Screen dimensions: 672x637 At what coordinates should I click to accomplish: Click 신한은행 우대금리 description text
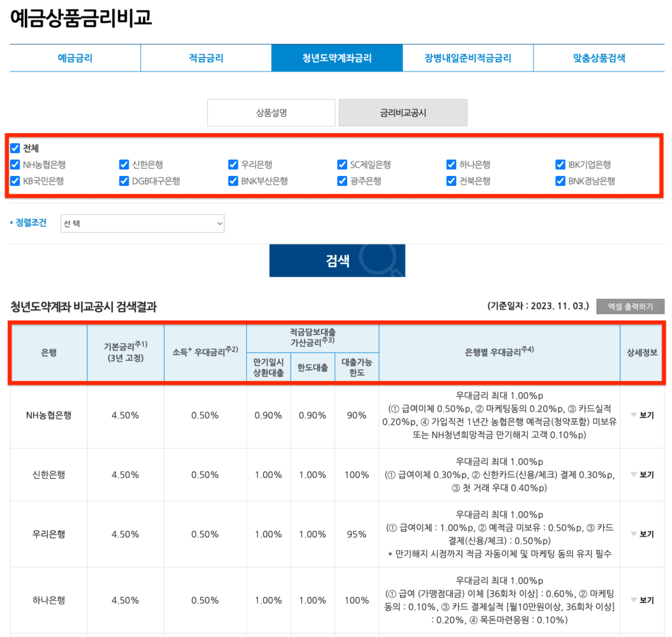(x=499, y=475)
